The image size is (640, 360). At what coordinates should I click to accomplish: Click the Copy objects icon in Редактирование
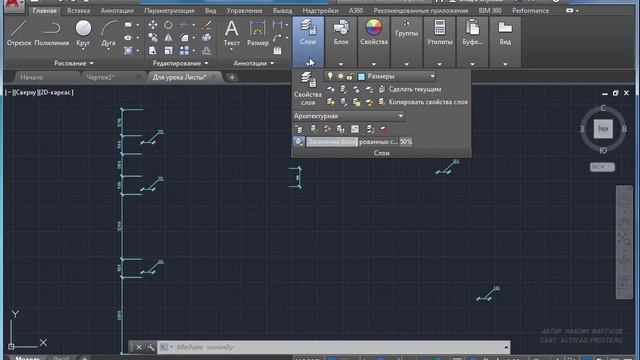tap(153, 38)
